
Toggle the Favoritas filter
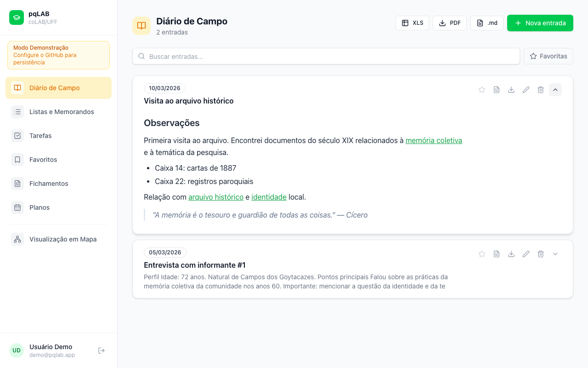coord(548,56)
